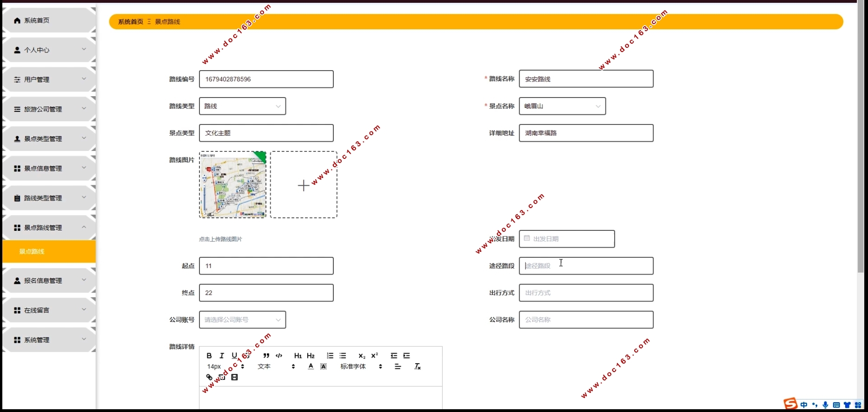This screenshot has width=868, height=412.
Task: Focus the 终点 input field
Action: (x=266, y=293)
